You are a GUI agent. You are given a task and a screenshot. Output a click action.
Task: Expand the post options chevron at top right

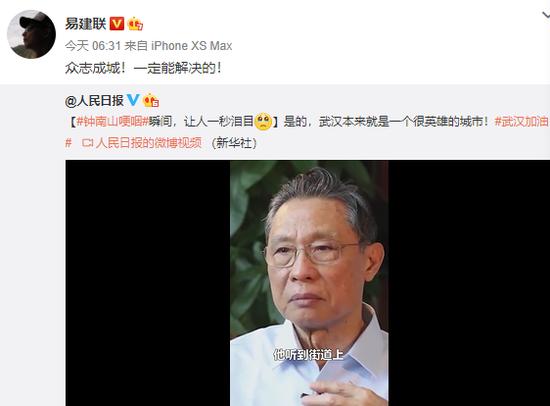pyautogui.click(x=546, y=15)
